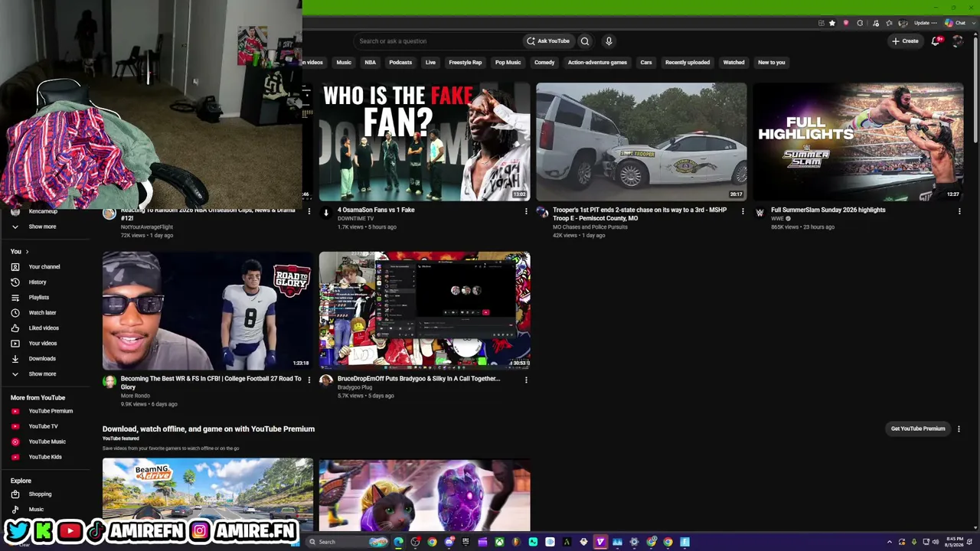Open YouTube notifications bell

click(936, 41)
